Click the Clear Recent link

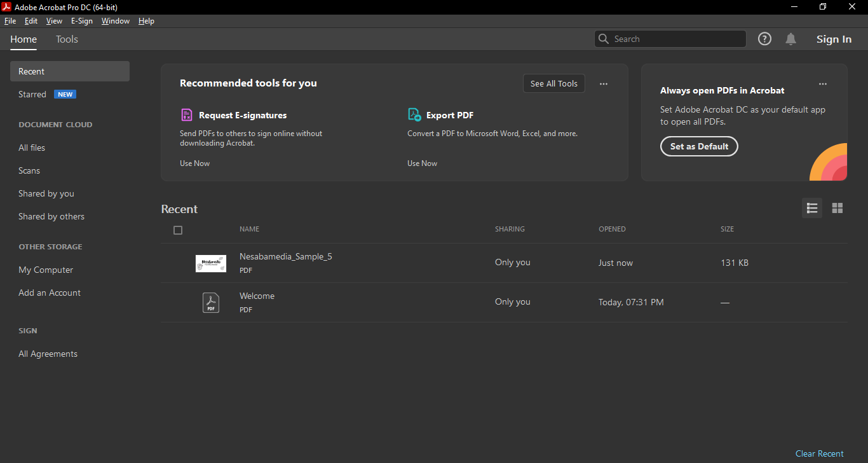pyautogui.click(x=819, y=453)
